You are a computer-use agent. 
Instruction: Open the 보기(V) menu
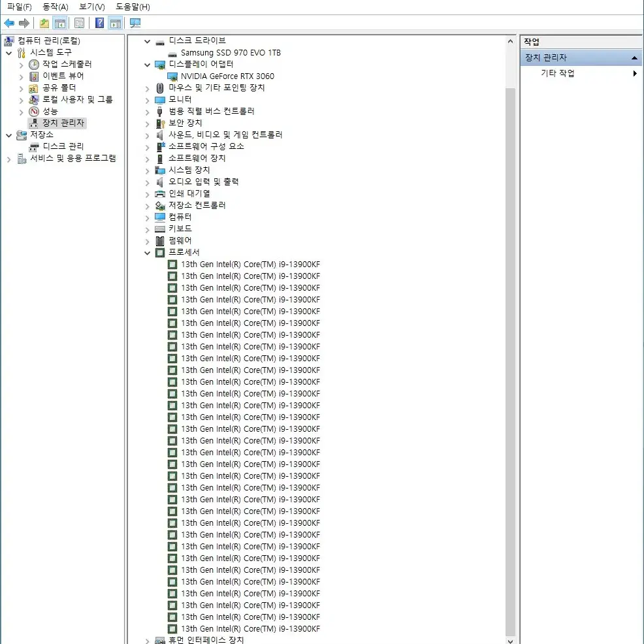coord(92,7)
